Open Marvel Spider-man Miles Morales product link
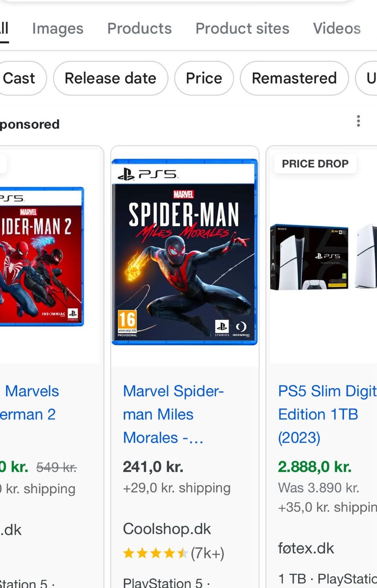The height and width of the screenshot is (588, 377). point(173,414)
